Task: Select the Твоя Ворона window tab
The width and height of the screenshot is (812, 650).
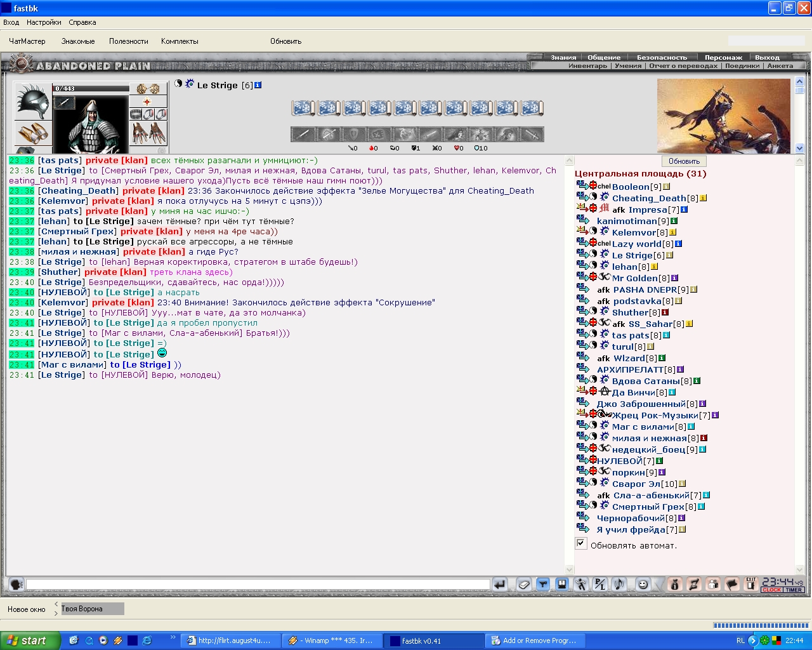Action: (x=93, y=609)
